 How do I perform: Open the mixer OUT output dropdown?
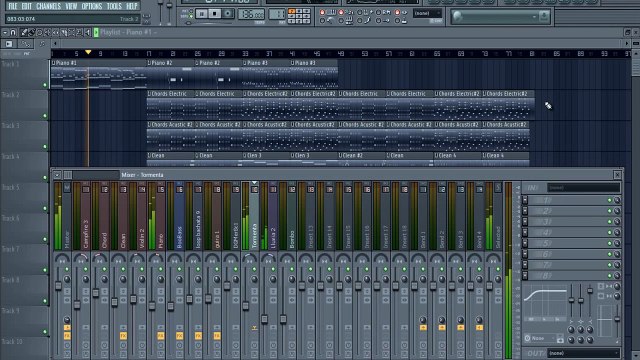[584, 353]
